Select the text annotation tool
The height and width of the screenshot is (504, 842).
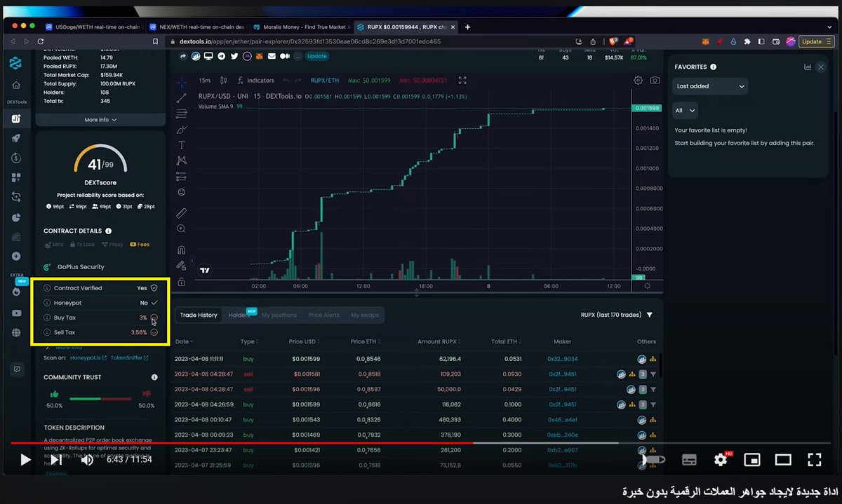[181, 145]
